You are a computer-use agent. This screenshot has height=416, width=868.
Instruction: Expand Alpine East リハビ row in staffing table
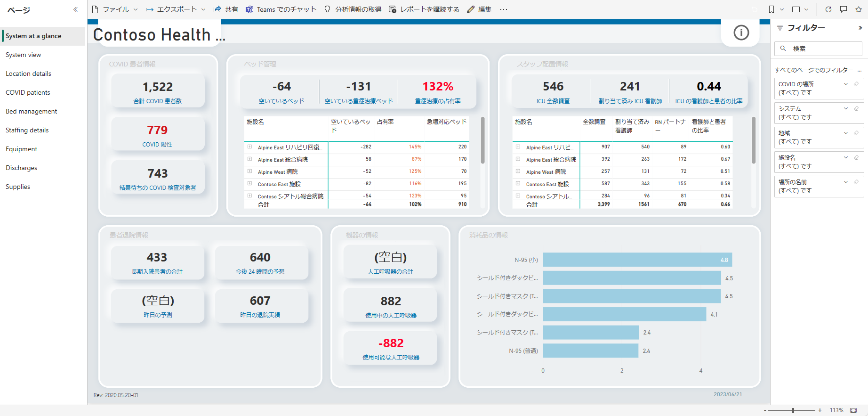coord(518,147)
